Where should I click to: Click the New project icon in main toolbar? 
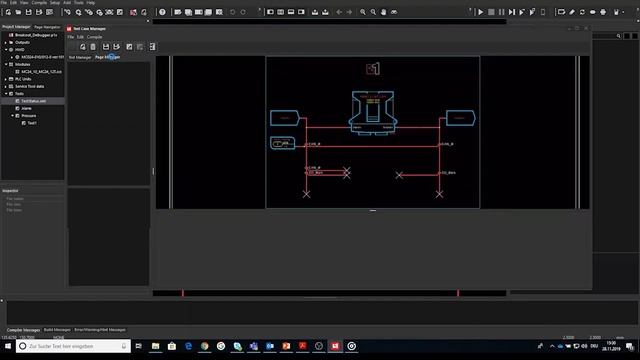[8, 12]
